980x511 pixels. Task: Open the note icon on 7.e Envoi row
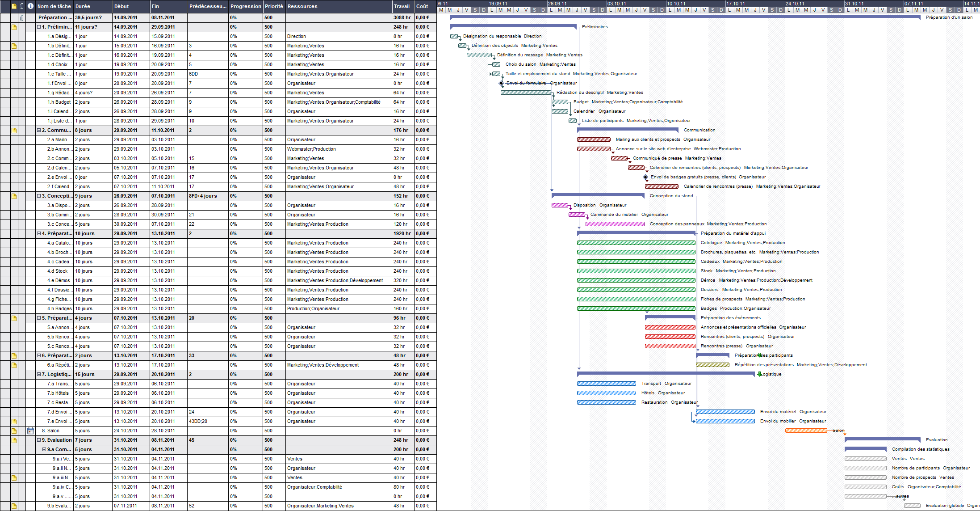[x=14, y=422]
